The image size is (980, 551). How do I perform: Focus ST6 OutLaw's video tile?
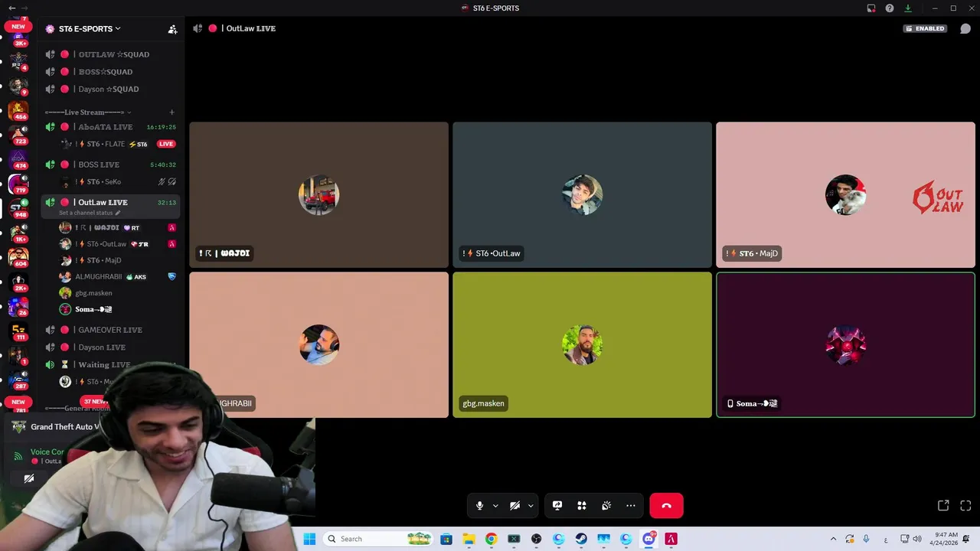[582, 195]
